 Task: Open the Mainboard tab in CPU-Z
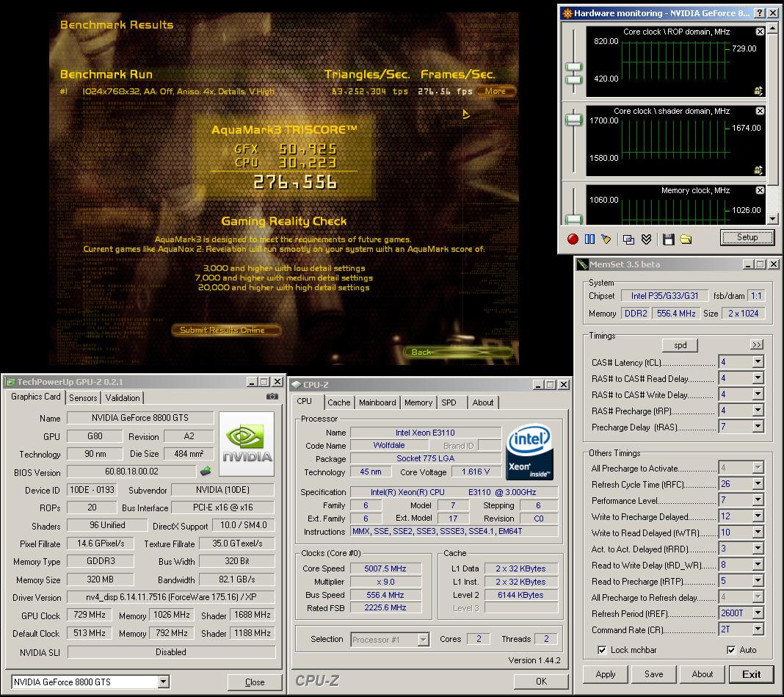tap(377, 402)
